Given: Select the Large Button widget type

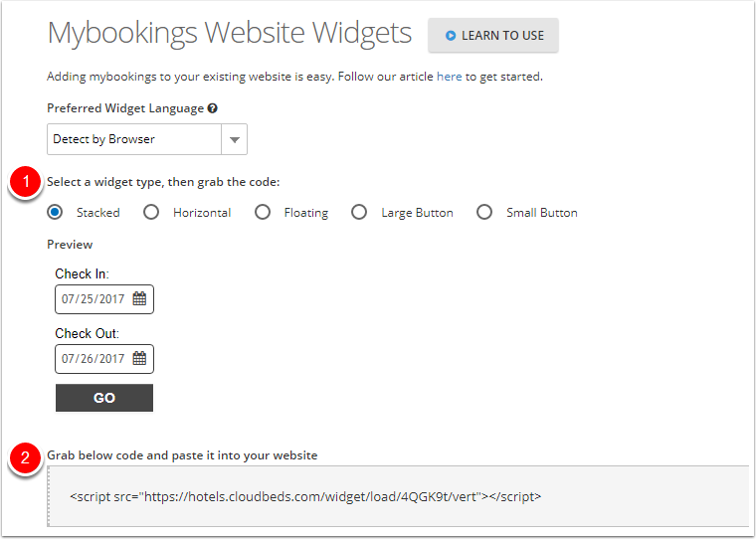Looking at the screenshot, I should coord(359,212).
